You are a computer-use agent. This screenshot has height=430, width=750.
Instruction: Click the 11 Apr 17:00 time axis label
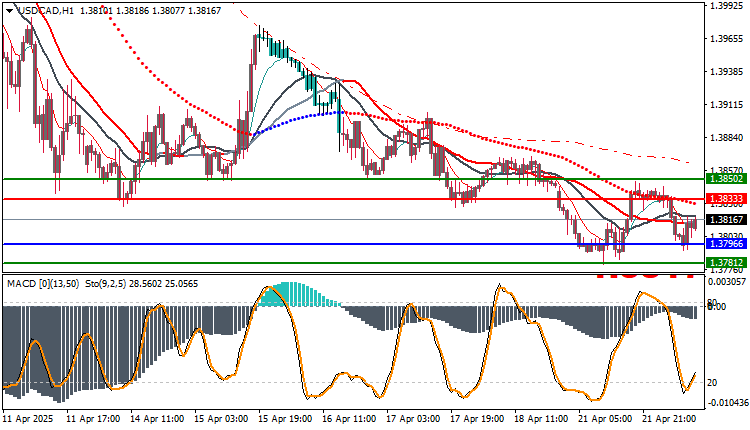coord(93,419)
